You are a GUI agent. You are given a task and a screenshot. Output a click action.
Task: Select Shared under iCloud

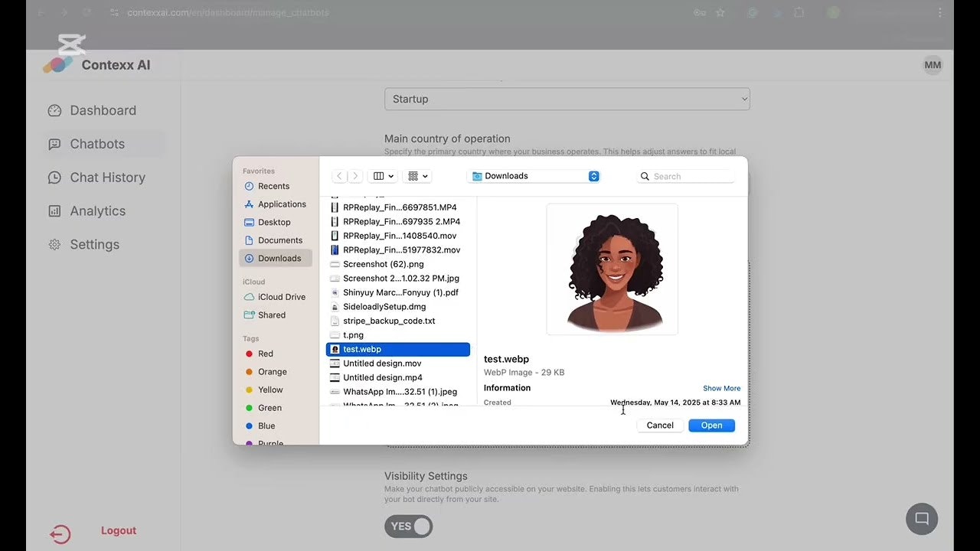coord(265,315)
